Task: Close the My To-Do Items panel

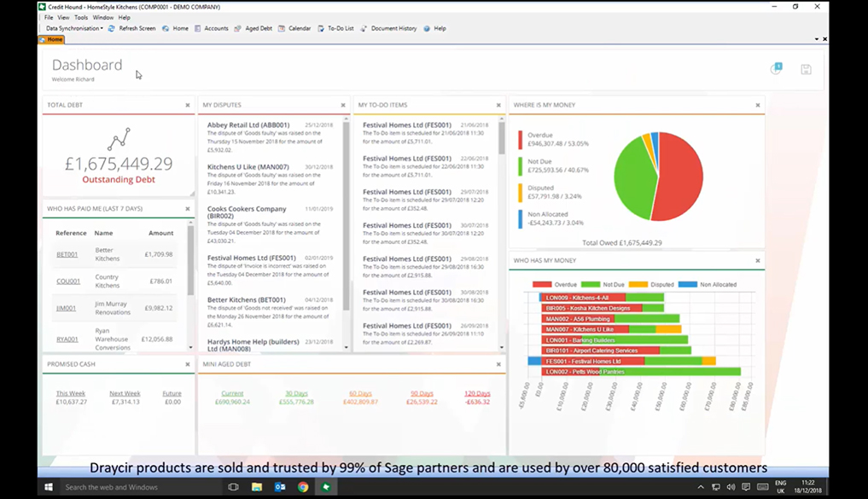Action: pos(498,105)
